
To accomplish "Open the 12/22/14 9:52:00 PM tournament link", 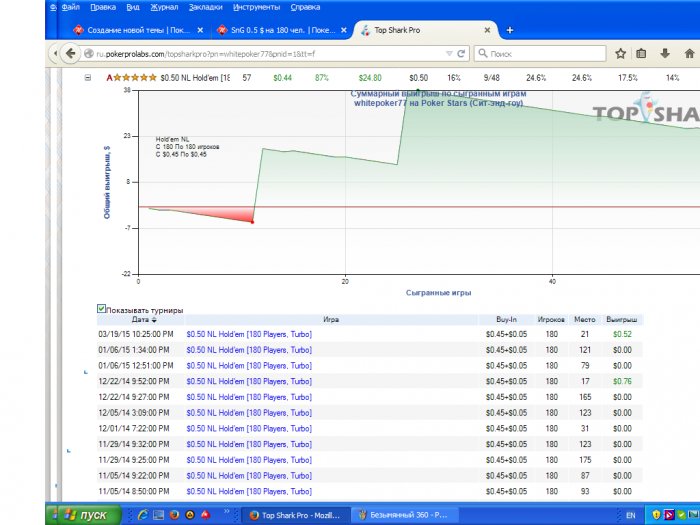I will click(249, 381).
